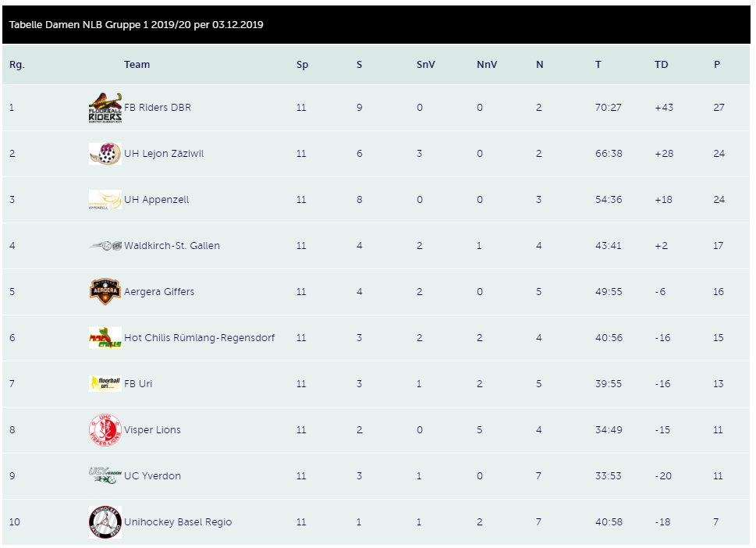Select Hot Chilis Rümlang-Regensdorf team name

tap(199, 338)
